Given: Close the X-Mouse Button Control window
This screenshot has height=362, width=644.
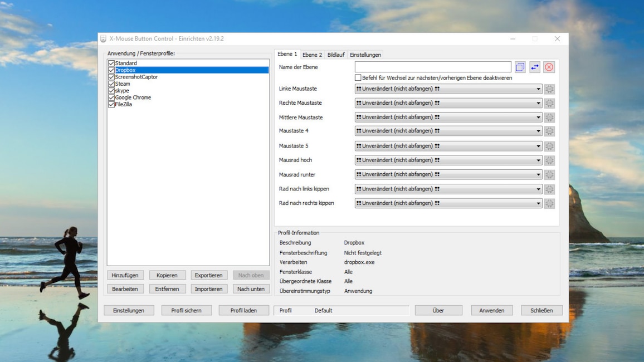Looking at the screenshot, I should click(x=557, y=38).
